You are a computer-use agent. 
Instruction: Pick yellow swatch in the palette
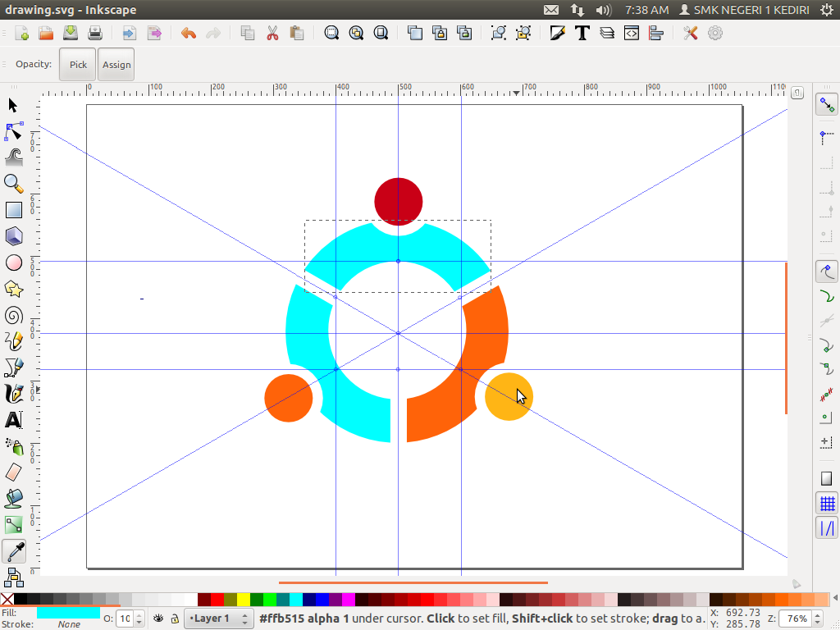tap(243, 599)
